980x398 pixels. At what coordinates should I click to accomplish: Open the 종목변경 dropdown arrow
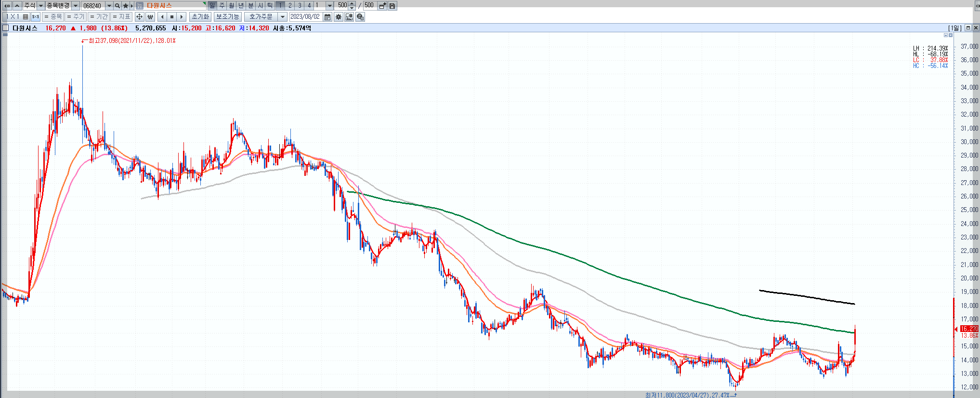(76, 5)
